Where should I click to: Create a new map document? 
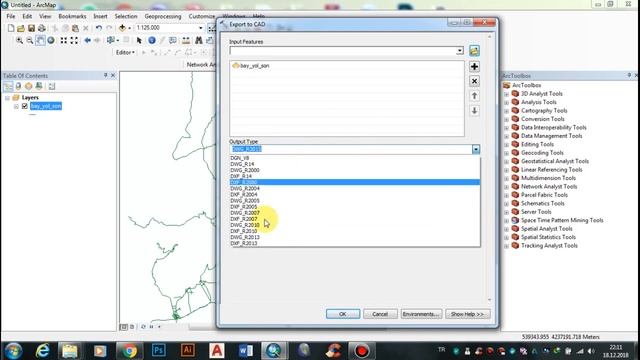tap(11, 28)
